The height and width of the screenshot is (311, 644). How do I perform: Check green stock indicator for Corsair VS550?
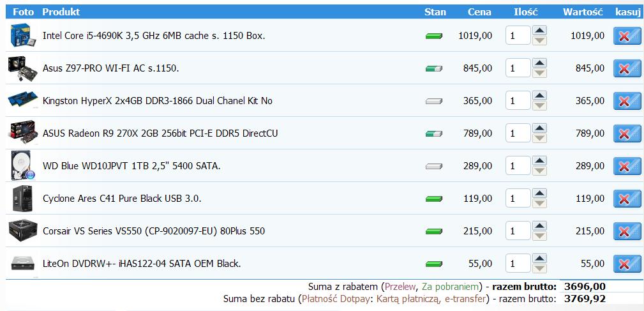point(434,231)
